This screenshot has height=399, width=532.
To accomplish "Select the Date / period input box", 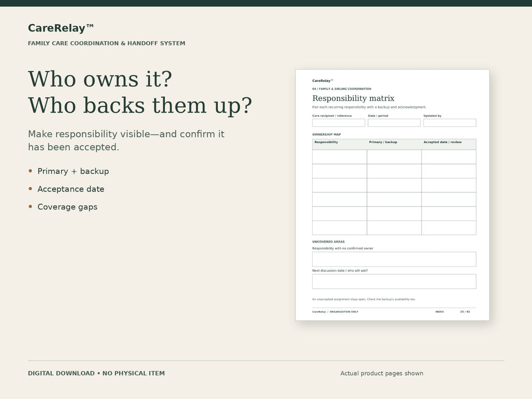I will point(394,123).
